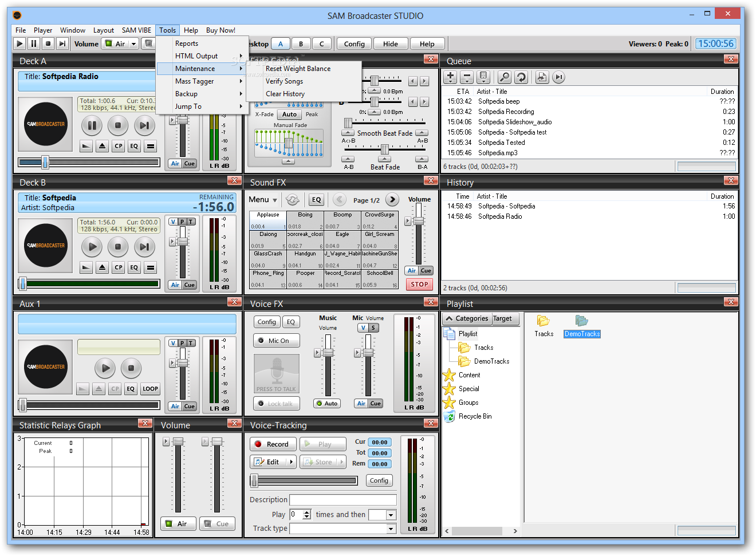
Task: Toggle Mic On in Voice FX
Action: [x=277, y=341]
